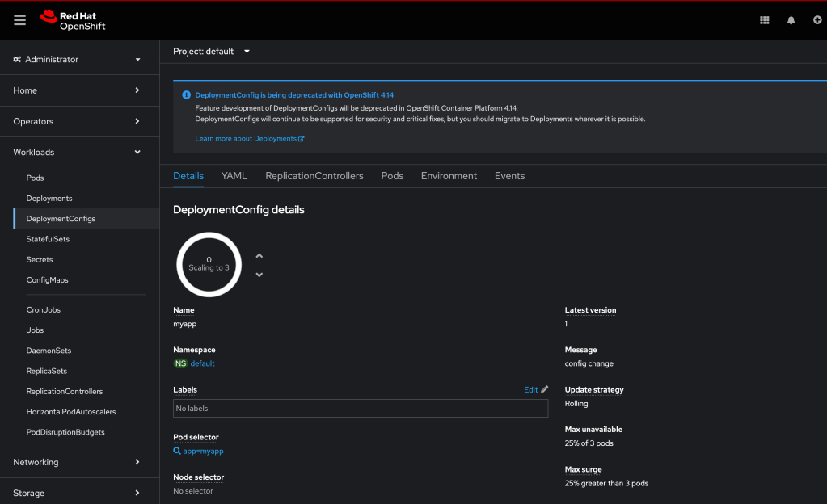Click the Max surge label
827x504 pixels.
coord(584,469)
